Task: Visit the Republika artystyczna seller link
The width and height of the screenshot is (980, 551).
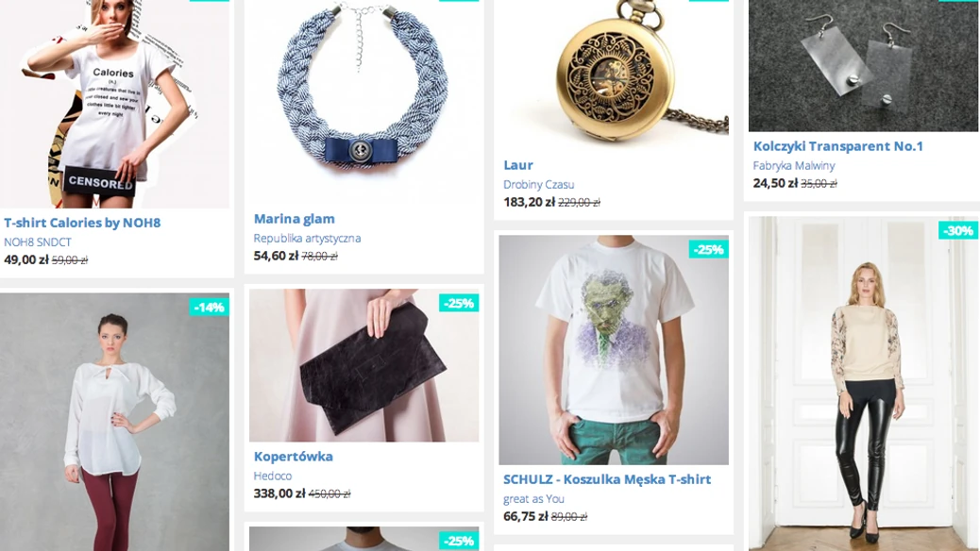Action: tap(307, 238)
